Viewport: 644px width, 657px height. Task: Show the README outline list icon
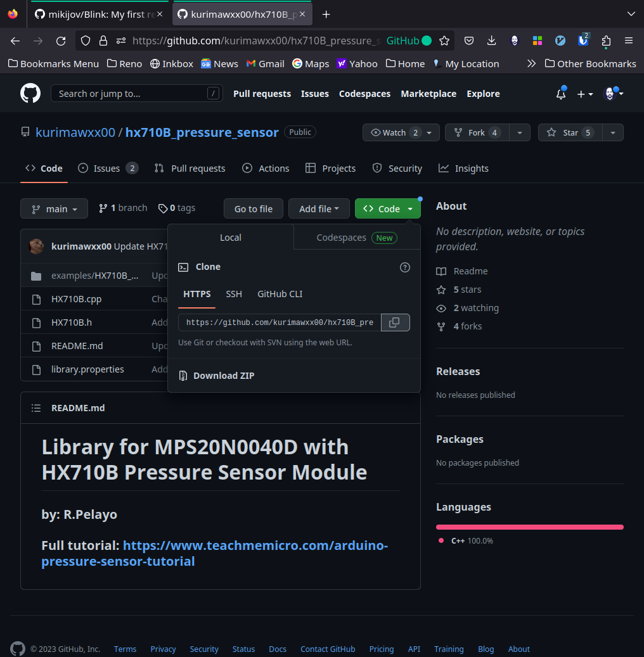[x=36, y=408]
